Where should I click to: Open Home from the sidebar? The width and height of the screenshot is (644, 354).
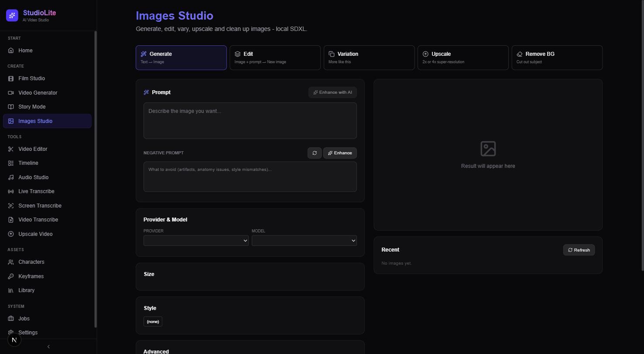click(47, 51)
